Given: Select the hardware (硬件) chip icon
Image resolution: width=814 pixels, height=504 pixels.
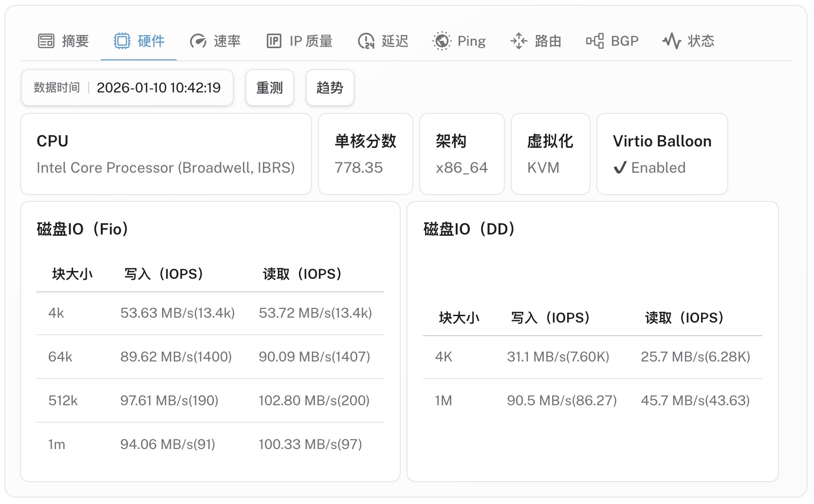Looking at the screenshot, I should [123, 41].
